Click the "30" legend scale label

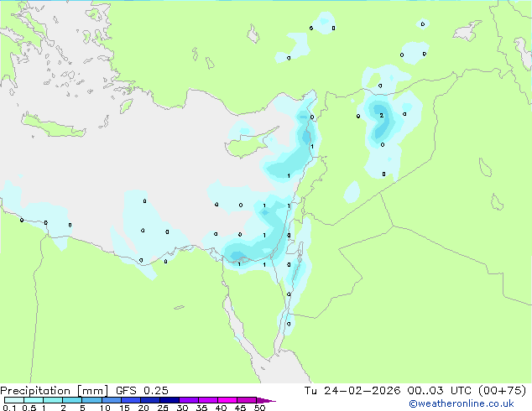tap(182, 408)
